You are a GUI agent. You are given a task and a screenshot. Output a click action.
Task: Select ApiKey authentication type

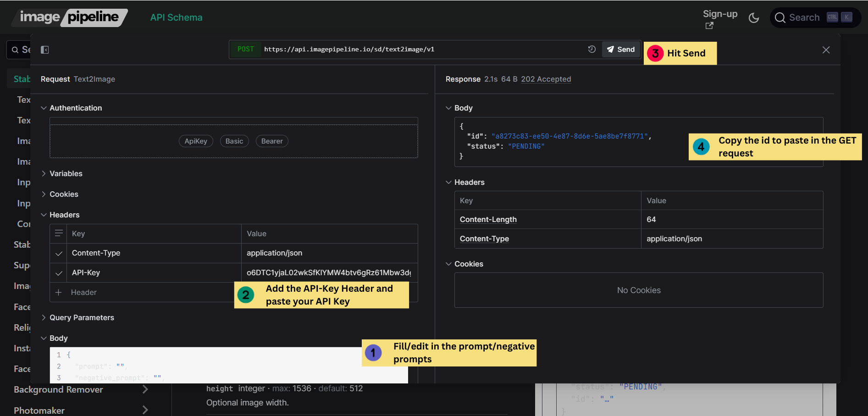click(x=196, y=141)
